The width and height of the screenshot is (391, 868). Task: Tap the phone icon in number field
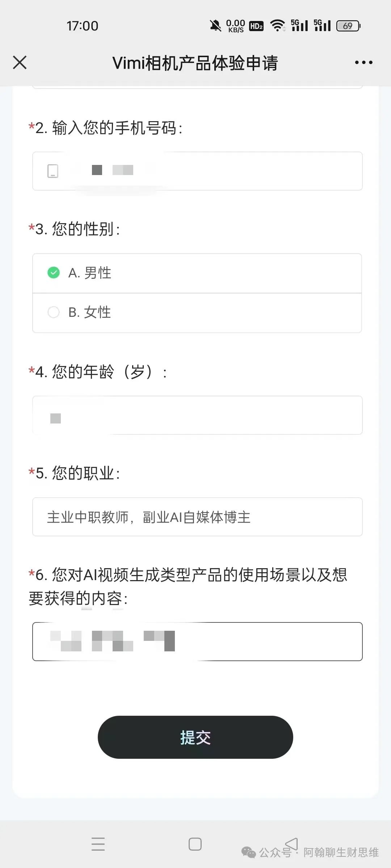click(x=53, y=171)
